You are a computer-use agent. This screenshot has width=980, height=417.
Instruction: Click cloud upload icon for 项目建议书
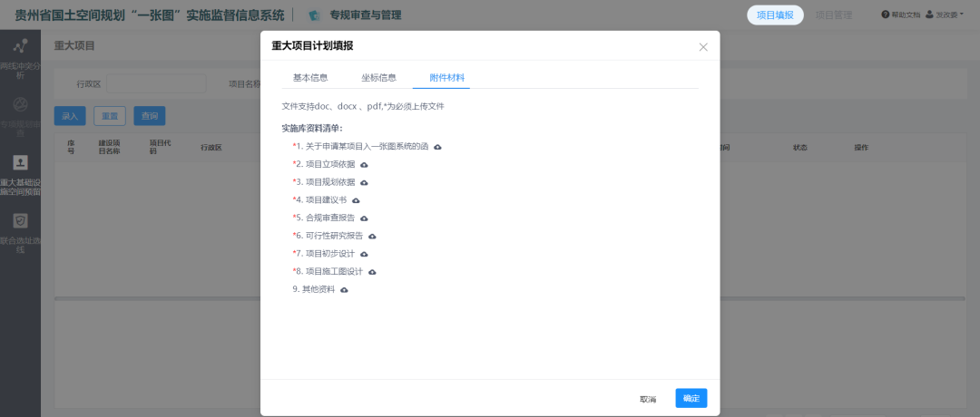[356, 200]
